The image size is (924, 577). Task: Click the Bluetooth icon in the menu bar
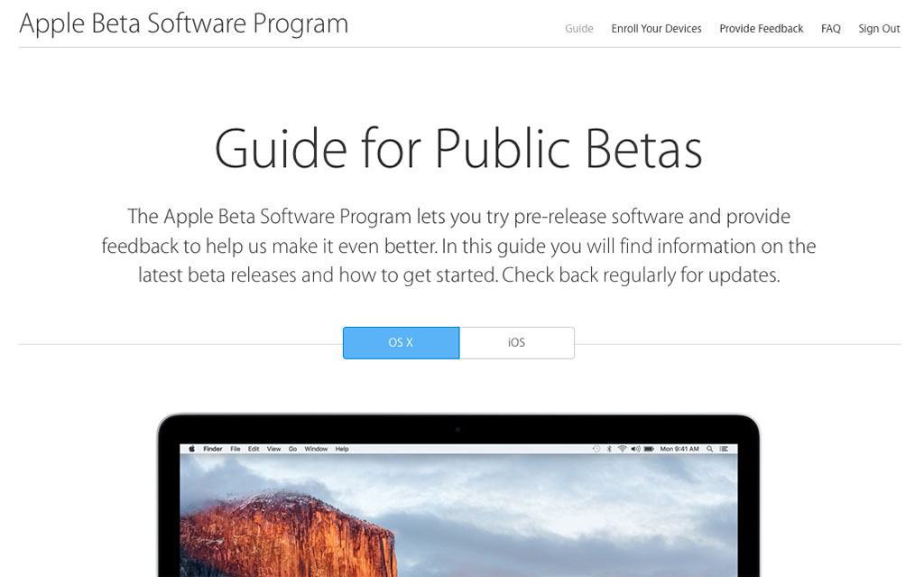tap(609, 449)
